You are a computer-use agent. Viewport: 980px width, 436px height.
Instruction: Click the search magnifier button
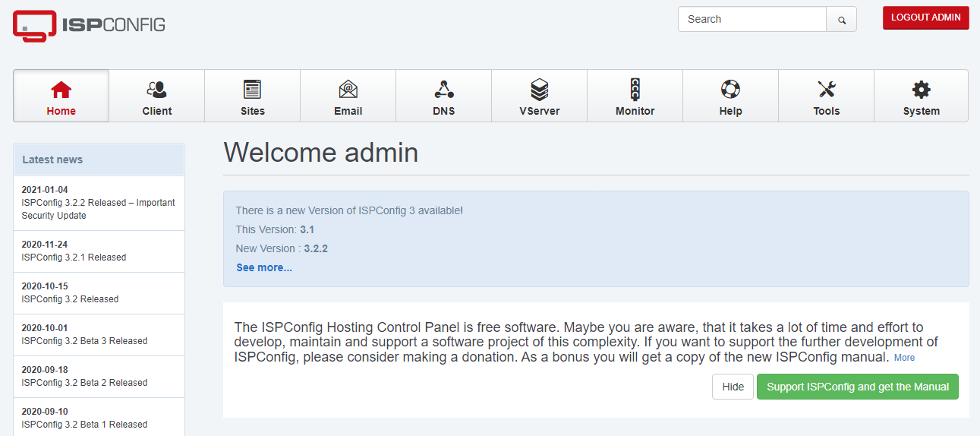click(x=841, y=20)
